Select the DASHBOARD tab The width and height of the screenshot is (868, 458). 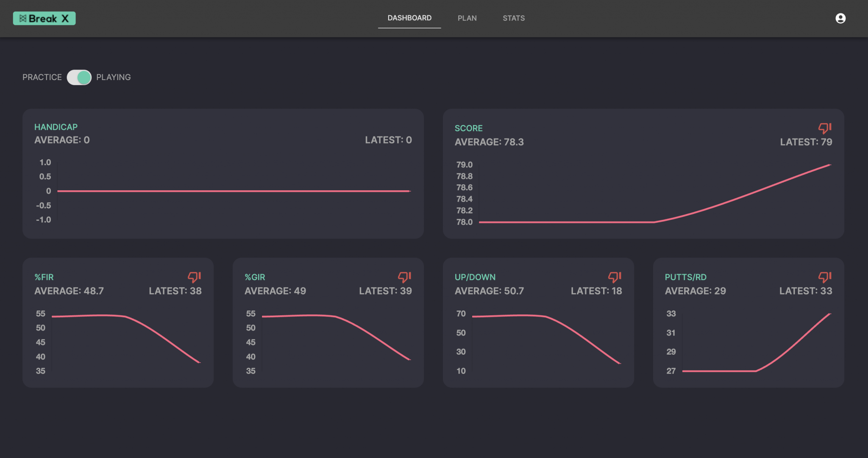409,18
